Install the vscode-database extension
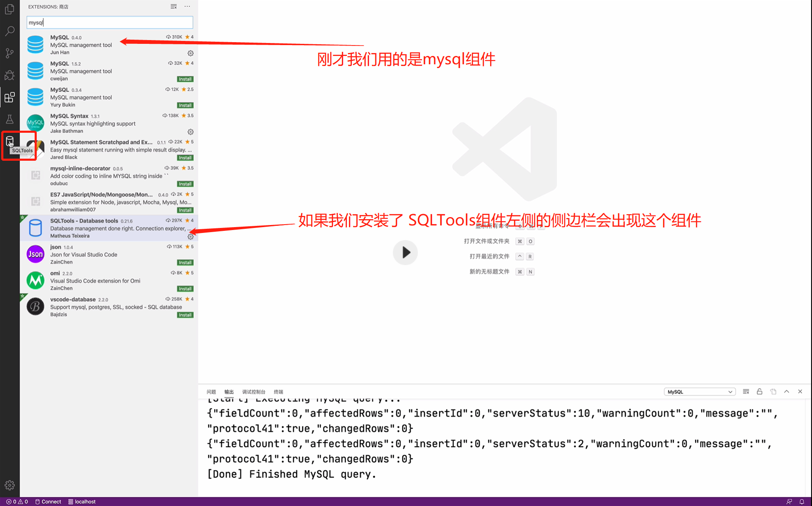The height and width of the screenshot is (506, 812). 185,315
